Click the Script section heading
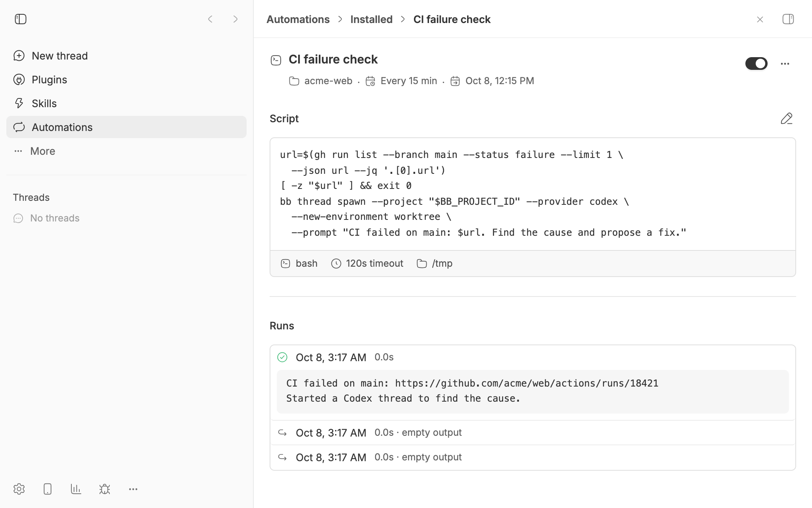 pyautogui.click(x=284, y=119)
